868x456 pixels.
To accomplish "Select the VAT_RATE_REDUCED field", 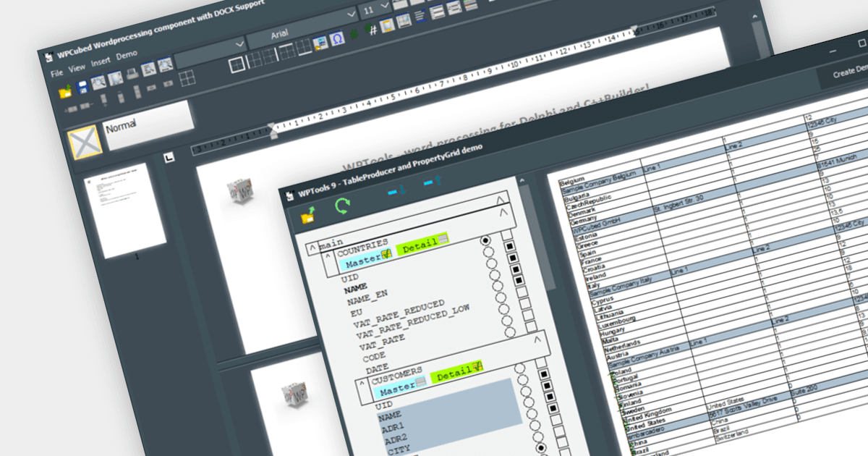I will pyautogui.click(x=399, y=314).
